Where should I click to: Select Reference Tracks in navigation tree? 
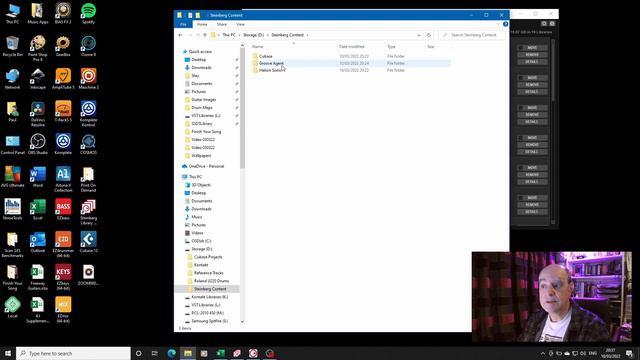coord(208,273)
